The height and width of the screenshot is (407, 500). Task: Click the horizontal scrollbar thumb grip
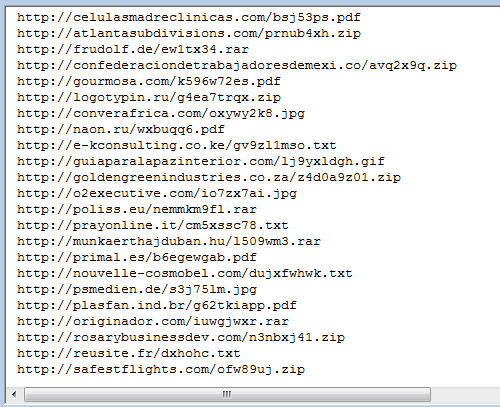click(x=227, y=395)
